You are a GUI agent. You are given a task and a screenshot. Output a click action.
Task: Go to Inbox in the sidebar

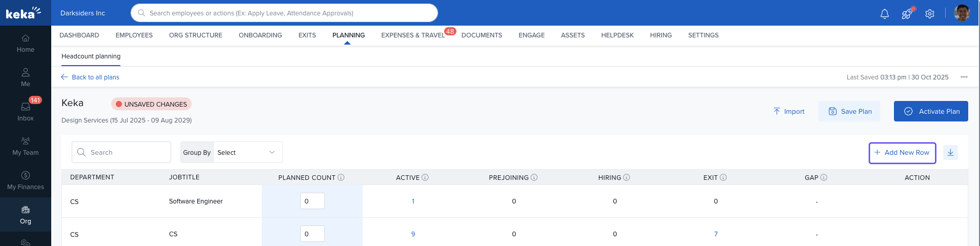(x=26, y=111)
